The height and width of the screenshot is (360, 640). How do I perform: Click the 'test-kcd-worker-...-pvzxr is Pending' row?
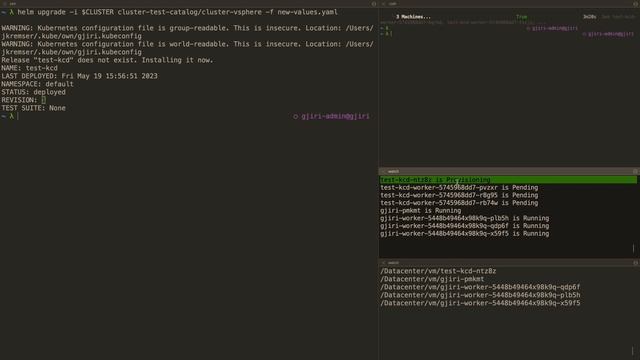(x=459, y=188)
